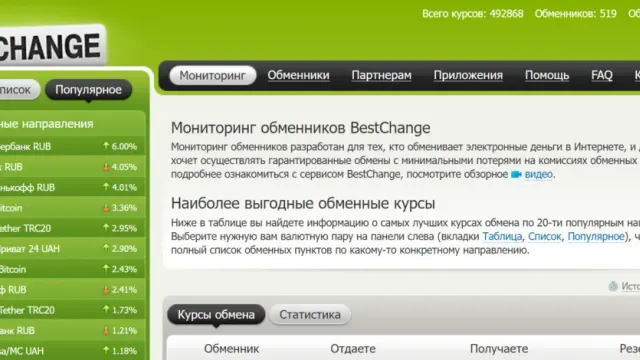Select the Популярное sidebar tab
Image resolution: width=640 pixels, height=360 pixels.
89,90
